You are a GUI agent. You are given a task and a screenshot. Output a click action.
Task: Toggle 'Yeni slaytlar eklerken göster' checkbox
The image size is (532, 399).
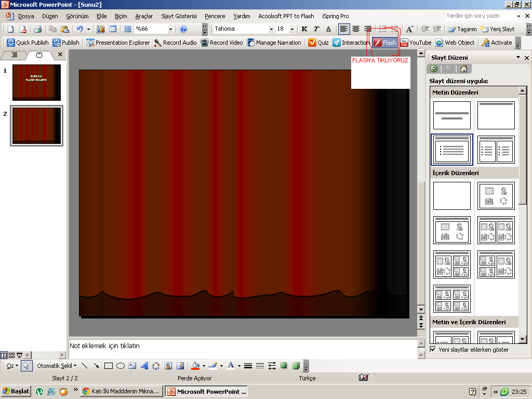pyautogui.click(x=433, y=350)
